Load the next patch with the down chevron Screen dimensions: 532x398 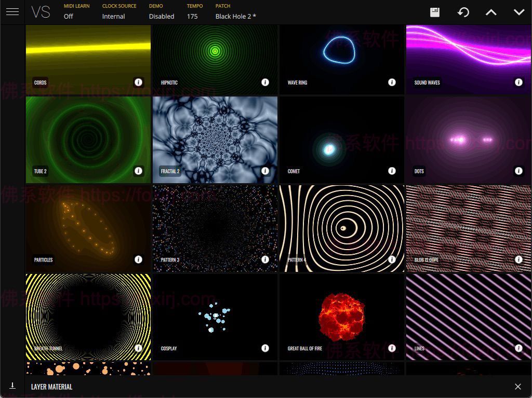tap(518, 11)
